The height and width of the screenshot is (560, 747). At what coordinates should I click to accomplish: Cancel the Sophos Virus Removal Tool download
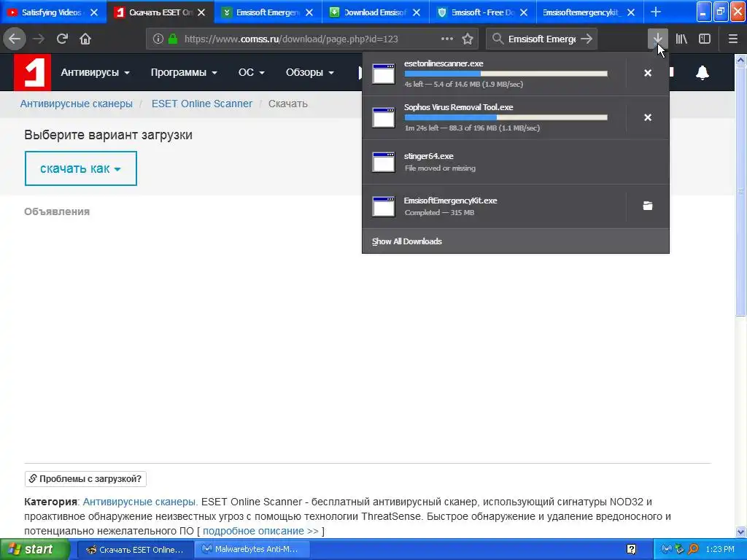(648, 117)
